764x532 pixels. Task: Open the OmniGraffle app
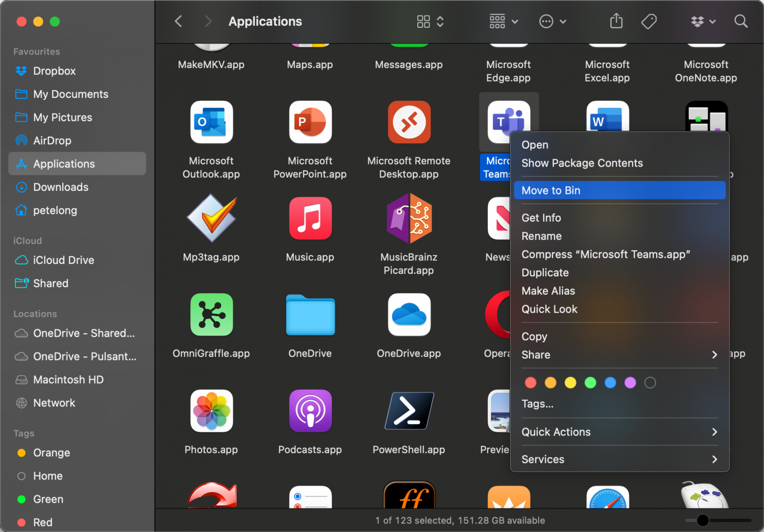211,314
